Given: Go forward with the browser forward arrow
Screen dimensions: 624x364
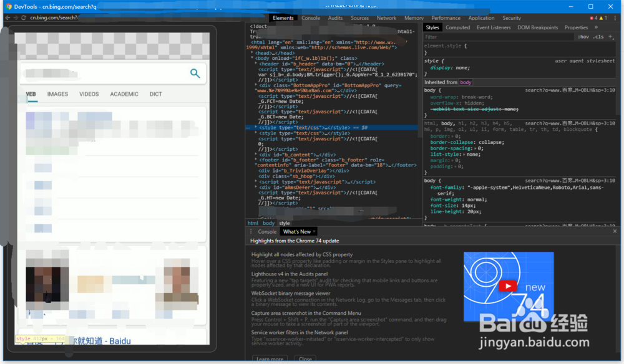Looking at the screenshot, I should coord(16,18).
